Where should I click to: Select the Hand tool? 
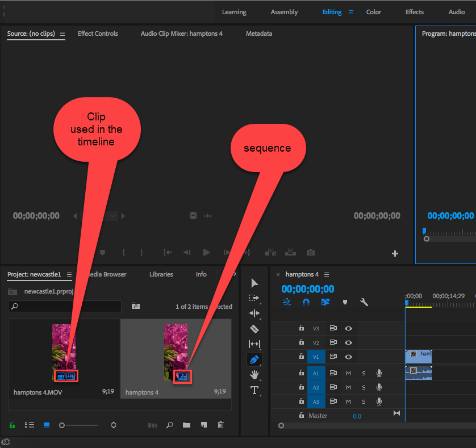pos(254,375)
